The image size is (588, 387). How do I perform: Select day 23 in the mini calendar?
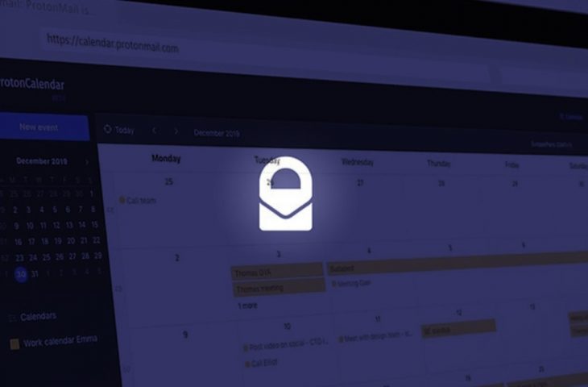(x=19, y=258)
